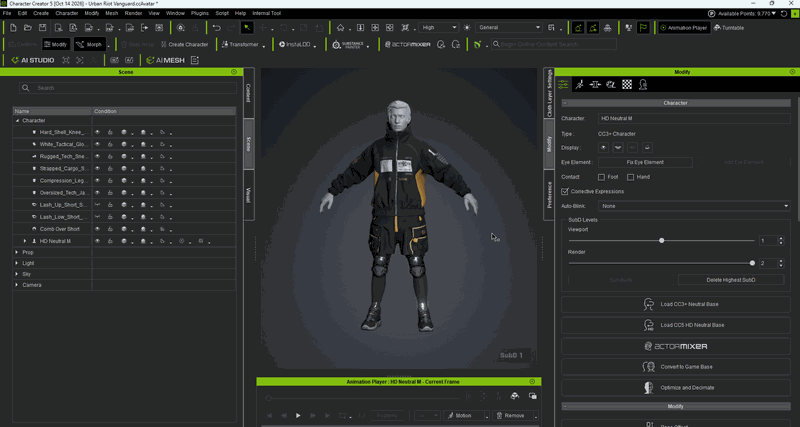Click Create Character toolbar button
The image size is (800, 427).
tap(184, 44)
